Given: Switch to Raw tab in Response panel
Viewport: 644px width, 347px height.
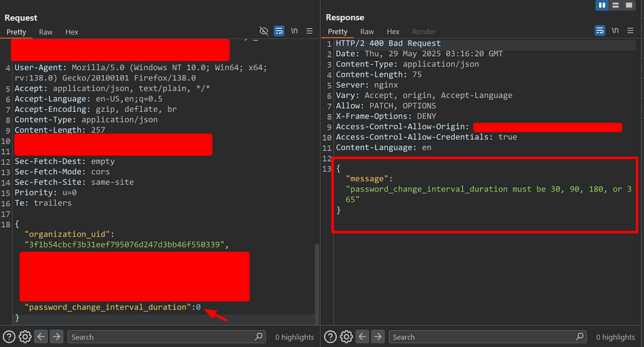Looking at the screenshot, I should tap(367, 32).
